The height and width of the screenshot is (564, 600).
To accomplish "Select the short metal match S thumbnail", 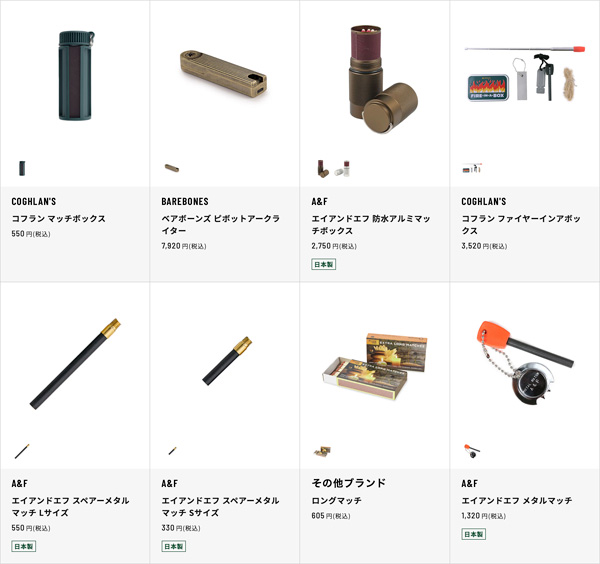I will [173, 450].
